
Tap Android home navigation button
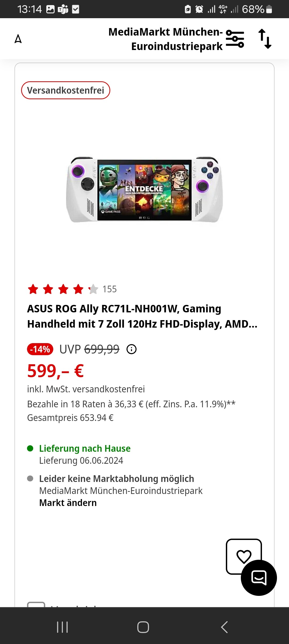(x=143, y=627)
